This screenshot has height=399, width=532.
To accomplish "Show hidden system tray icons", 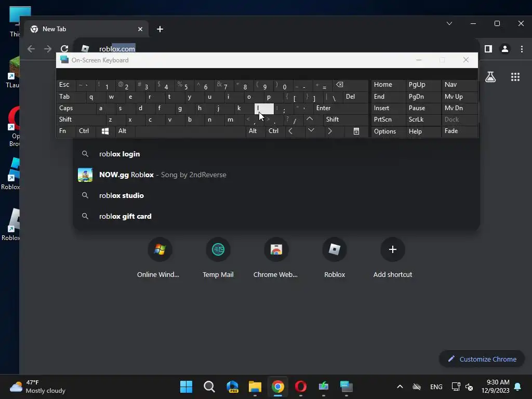I will click(x=400, y=387).
